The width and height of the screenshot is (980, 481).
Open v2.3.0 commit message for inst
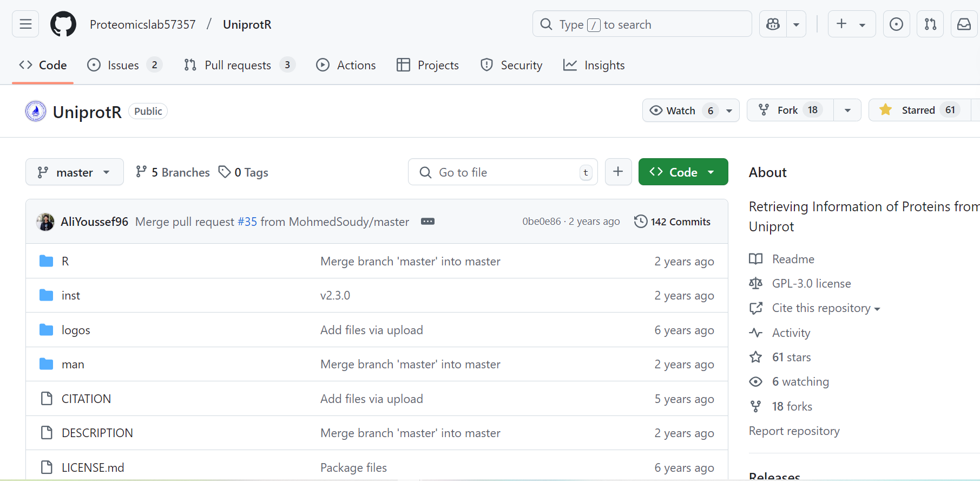point(336,296)
